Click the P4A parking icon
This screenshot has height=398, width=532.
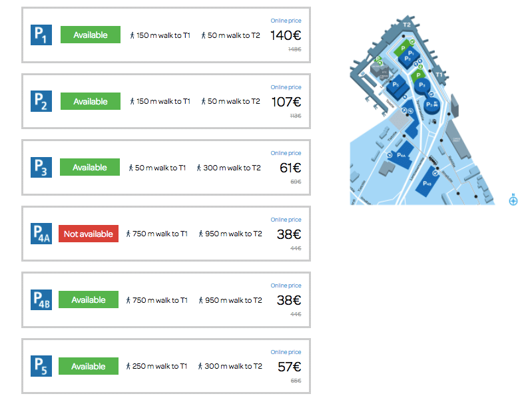point(41,234)
